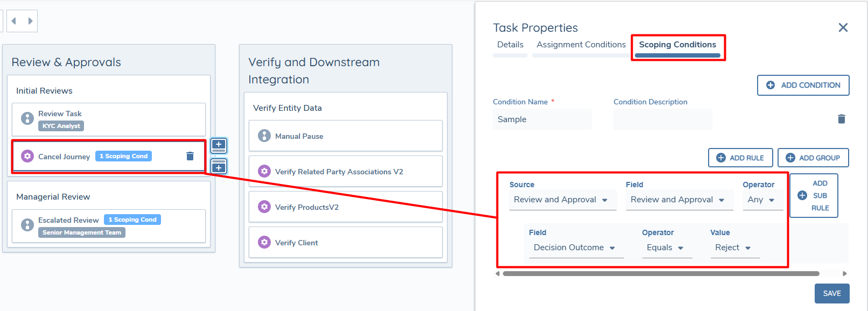The height and width of the screenshot is (311, 868).
Task: Delete the Cancel Journey task with trash icon
Action: (190, 156)
